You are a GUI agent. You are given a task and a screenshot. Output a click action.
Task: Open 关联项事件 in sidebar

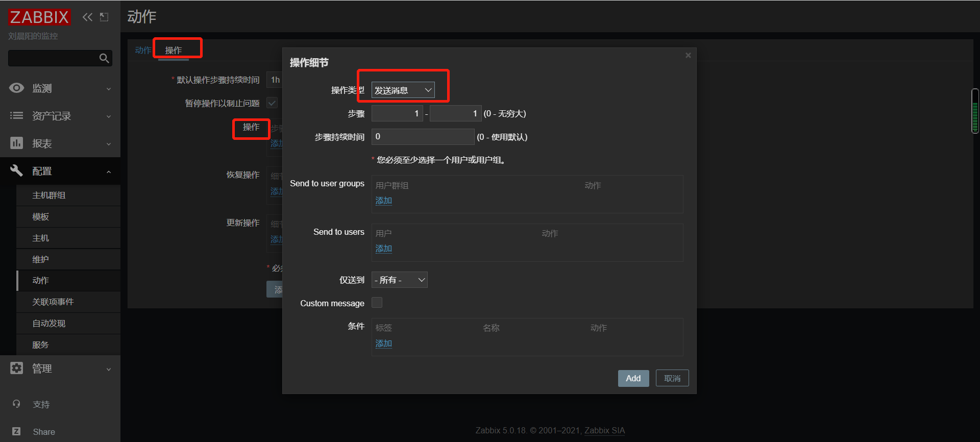click(68, 302)
